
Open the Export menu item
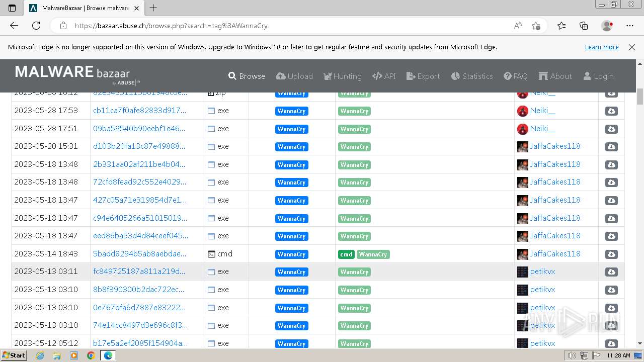(x=423, y=76)
